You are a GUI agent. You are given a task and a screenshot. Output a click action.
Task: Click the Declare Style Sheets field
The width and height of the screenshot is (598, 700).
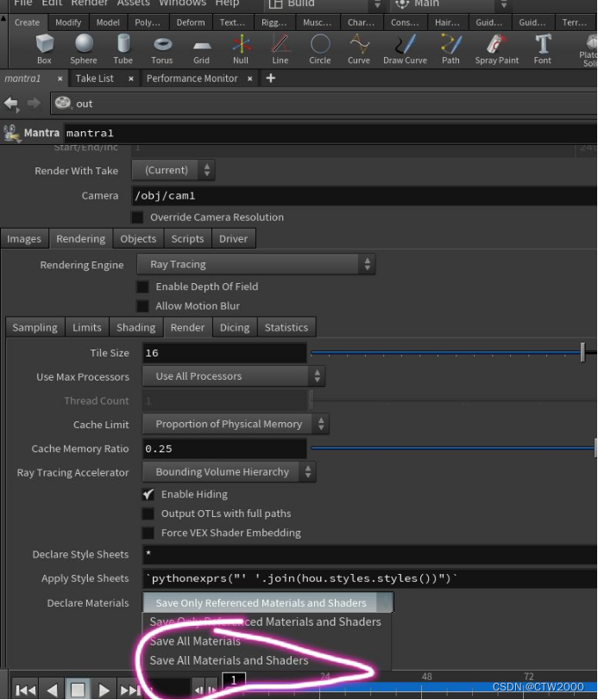click(369, 554)
